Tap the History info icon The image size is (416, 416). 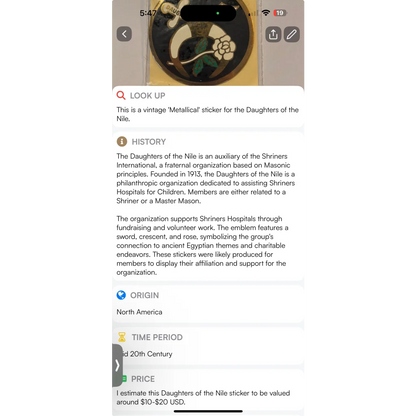pyautogui.click(x=122, y=141)
